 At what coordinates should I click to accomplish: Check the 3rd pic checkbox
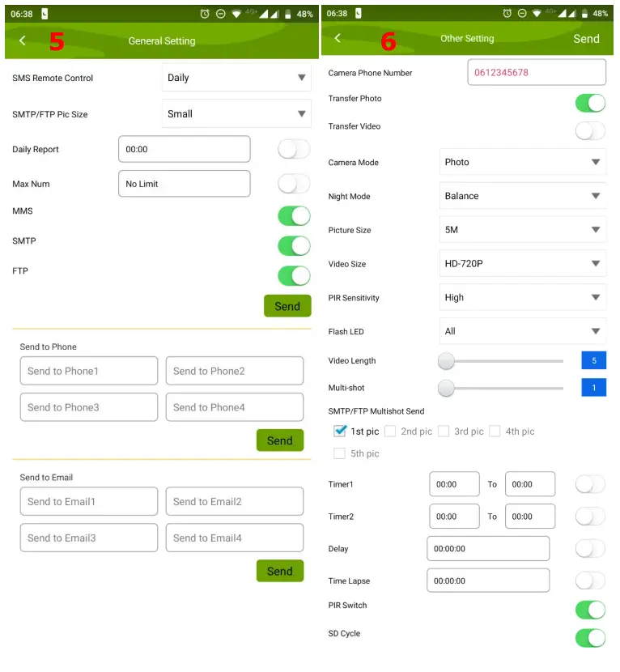(x=444, y=432)
